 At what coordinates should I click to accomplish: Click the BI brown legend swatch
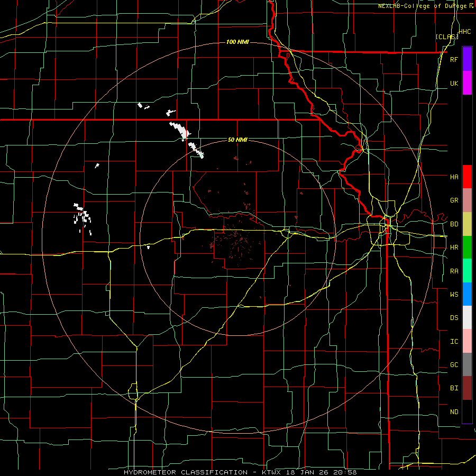click(467, 388)
